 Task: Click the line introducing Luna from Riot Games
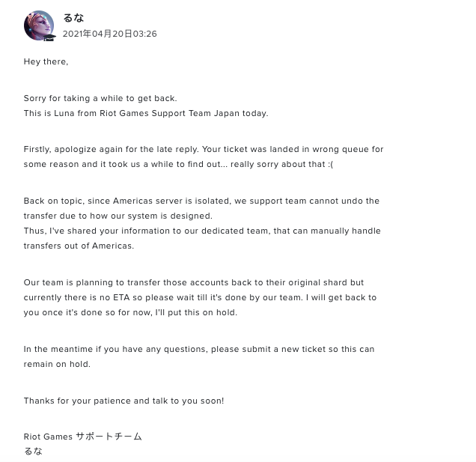(146, 113)
